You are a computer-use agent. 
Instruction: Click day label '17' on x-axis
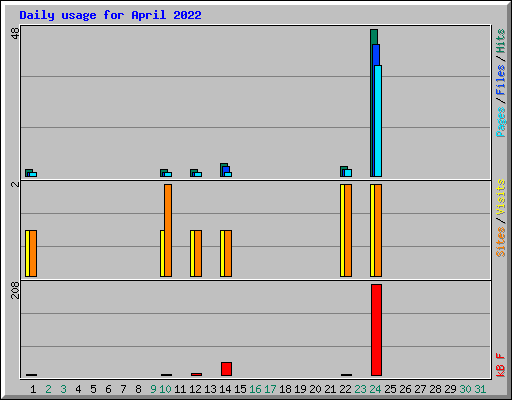click(x=270, y=389)
